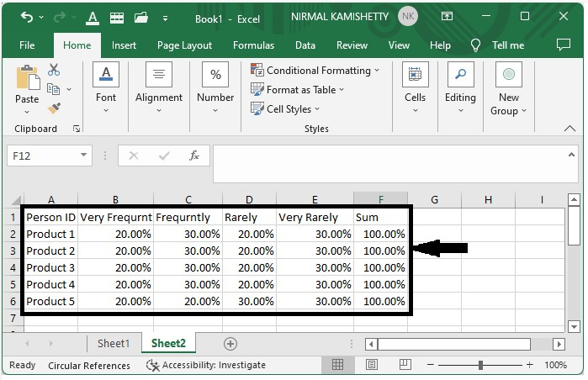
Task: Open the Comments speech bubble icon
Action: (x=564, y=45)
